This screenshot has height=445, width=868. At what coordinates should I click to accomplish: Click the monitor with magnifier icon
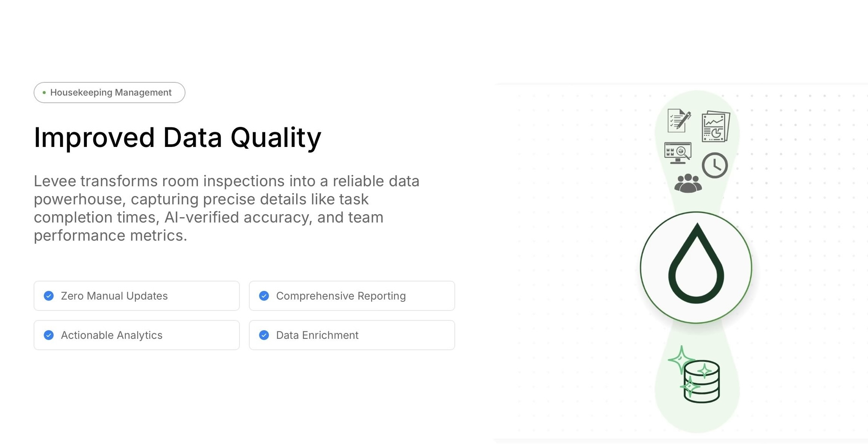(x=678, y=153)
